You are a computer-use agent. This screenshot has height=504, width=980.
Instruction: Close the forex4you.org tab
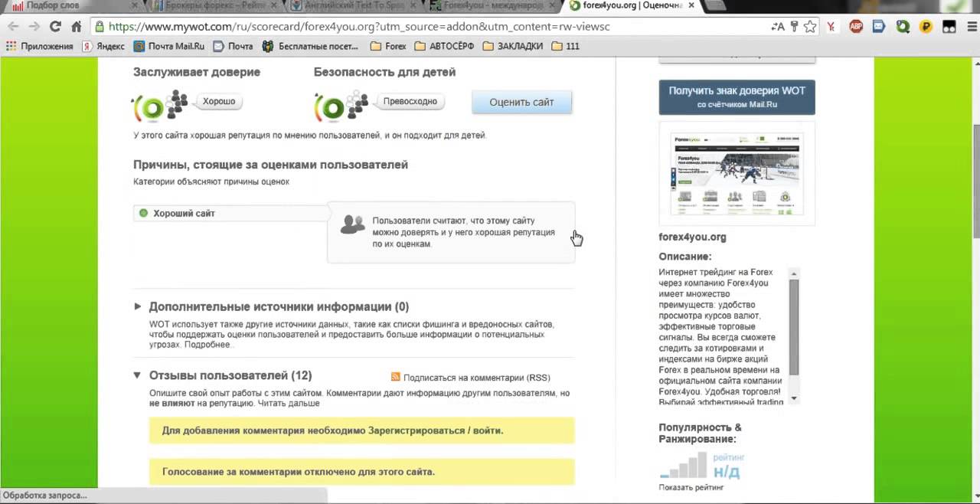pos(691,6)
